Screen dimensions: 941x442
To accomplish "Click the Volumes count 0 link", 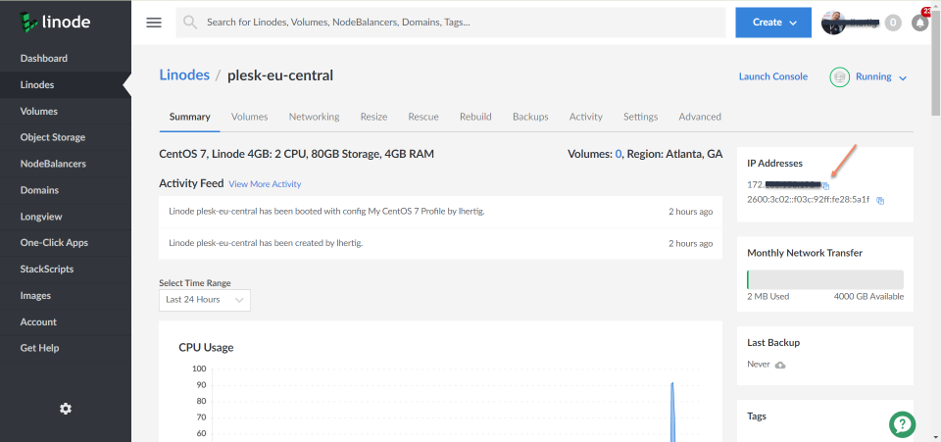I will click(618, 154).
